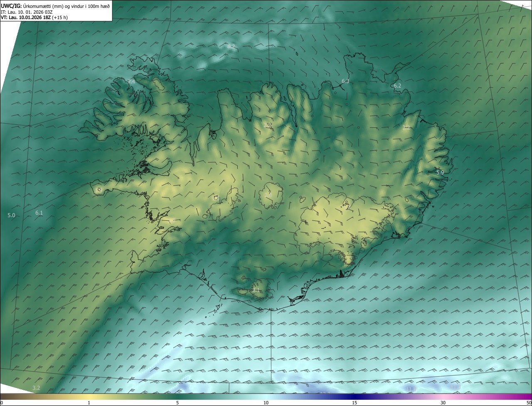
Task: Click the 15 tick on the color scale
Action: pos(355,403)
